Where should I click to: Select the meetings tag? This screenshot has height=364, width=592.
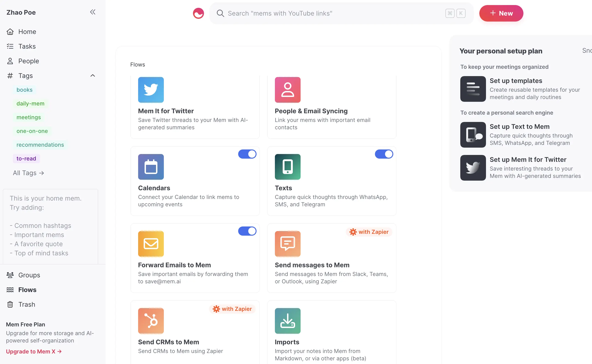coord(28,117)
